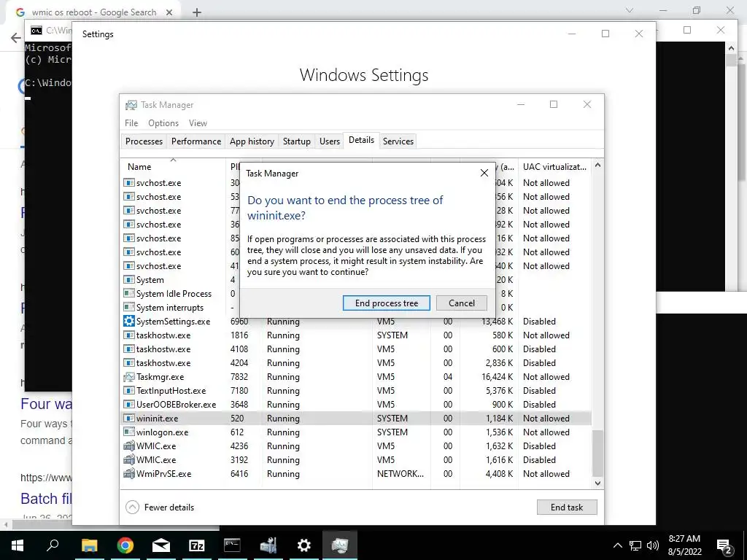Viewport: 747px width, 560px height.
Task: Click End process tree button
Action: 387,303
